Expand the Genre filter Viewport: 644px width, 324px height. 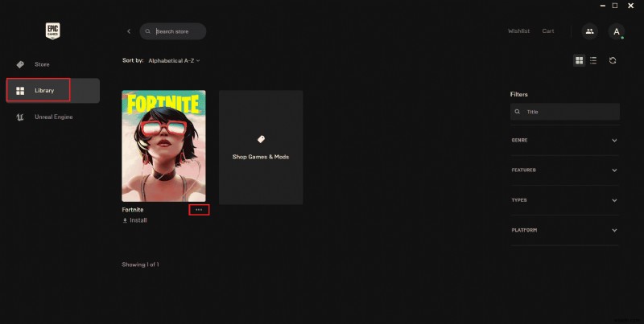[x=565, y=140]
